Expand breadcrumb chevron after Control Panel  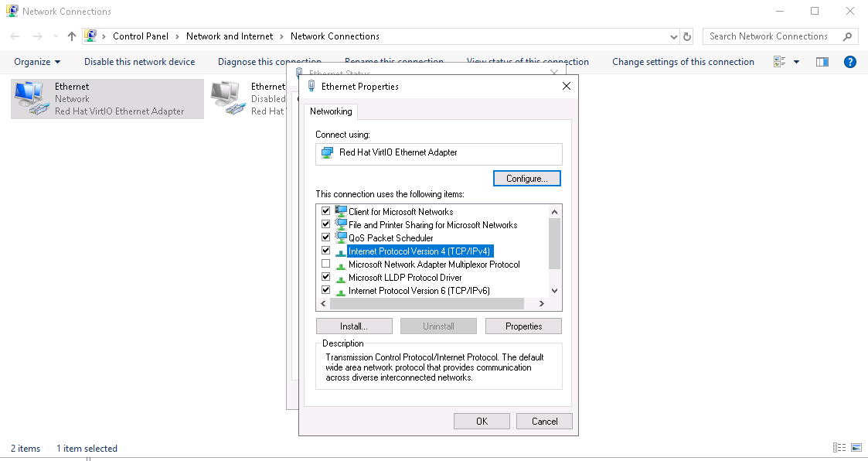tap(177, 36)
